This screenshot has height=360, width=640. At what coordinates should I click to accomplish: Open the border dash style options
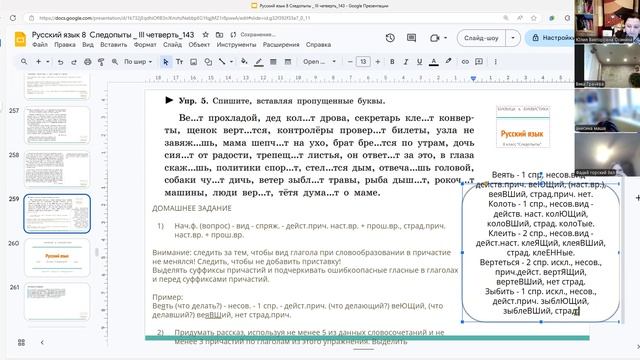pyautogui.click(x=288, y=62)
